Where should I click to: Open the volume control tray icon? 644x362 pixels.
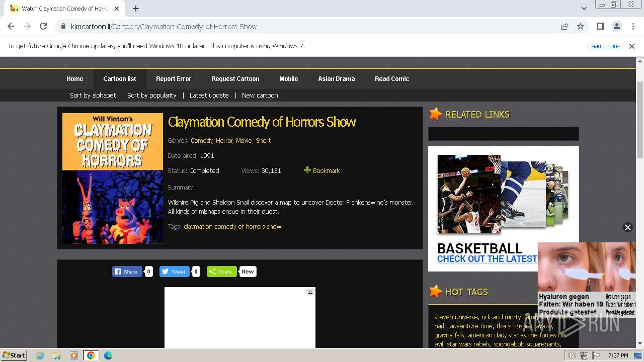[572, 355]
